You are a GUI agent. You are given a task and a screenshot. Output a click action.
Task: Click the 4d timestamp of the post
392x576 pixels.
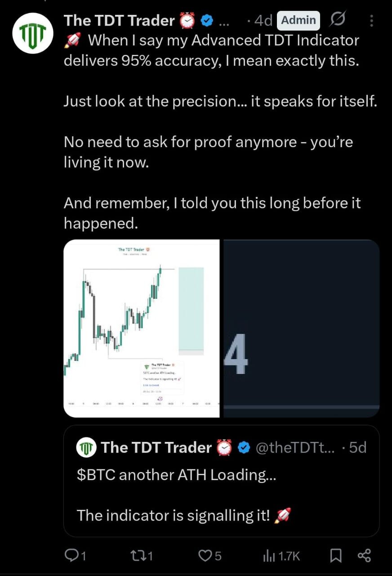pyautogui.click(x=263, y=20)
